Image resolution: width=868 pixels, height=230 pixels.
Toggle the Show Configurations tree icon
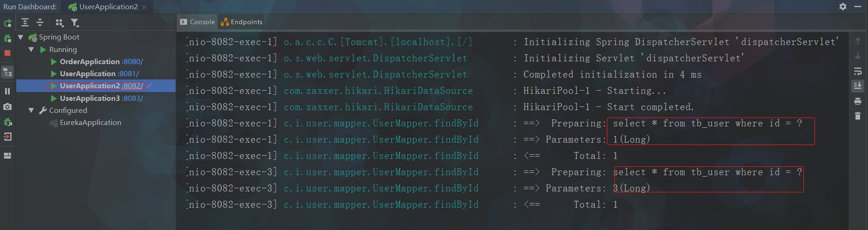pyautogui.click(x=7, y=72)
